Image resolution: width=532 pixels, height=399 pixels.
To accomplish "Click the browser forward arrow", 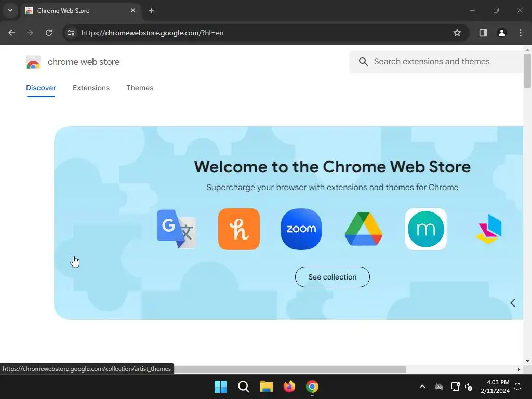I will [x=30, y=33].
